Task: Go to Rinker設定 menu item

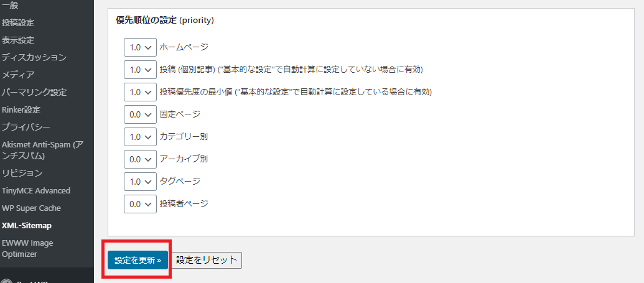Action: (x=21, y=110)
